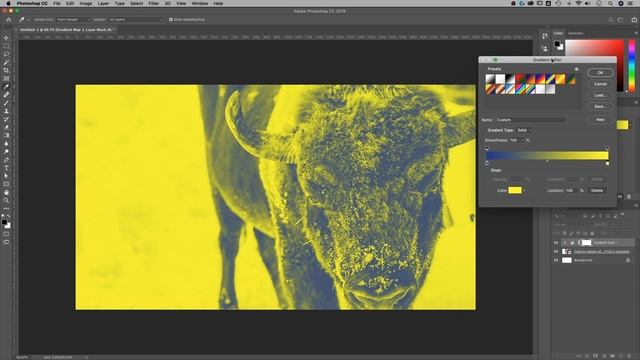Click Delete for the selected color stop

[597, 191]
